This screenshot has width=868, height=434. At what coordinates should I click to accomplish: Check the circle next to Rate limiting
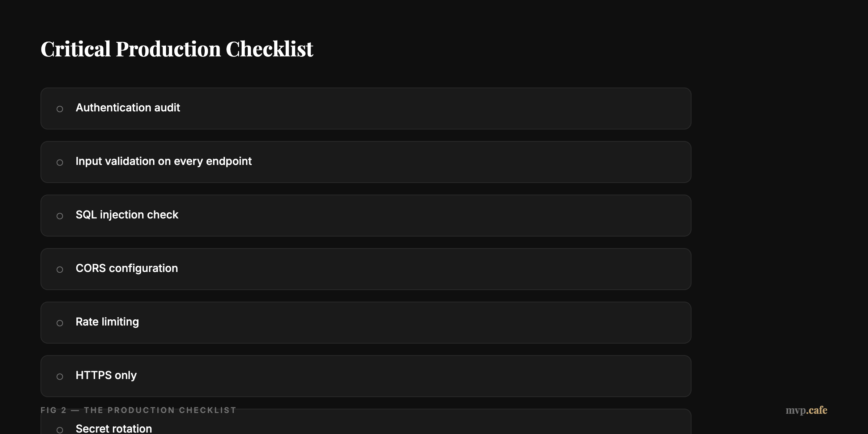click(x=60, y=323)
